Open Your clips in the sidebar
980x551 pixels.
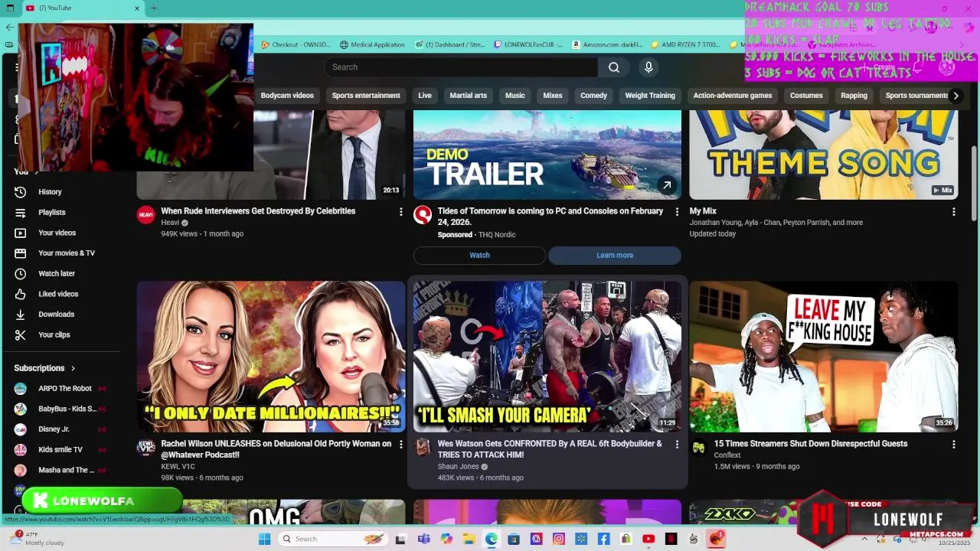click(54, 335)
